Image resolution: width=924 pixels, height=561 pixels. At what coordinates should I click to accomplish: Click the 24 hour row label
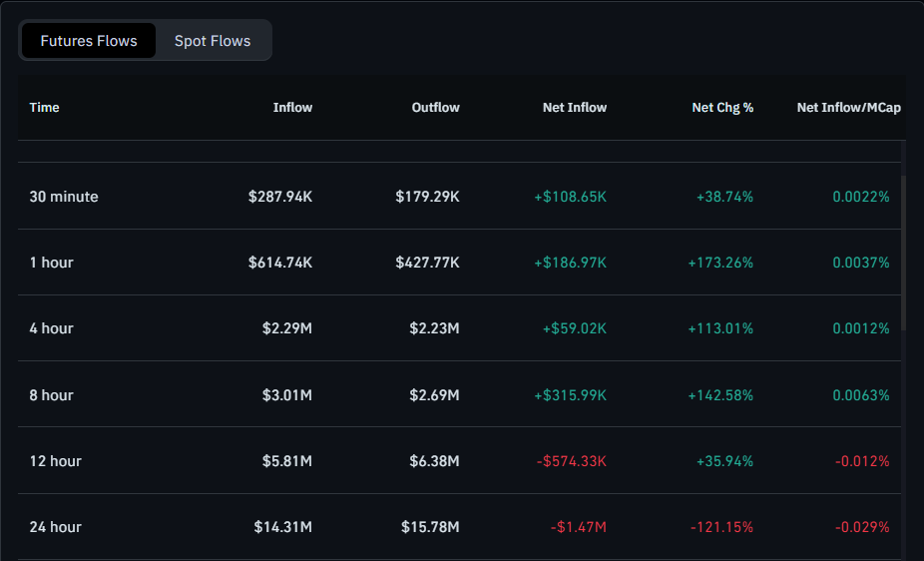click(x=56, y=527)
